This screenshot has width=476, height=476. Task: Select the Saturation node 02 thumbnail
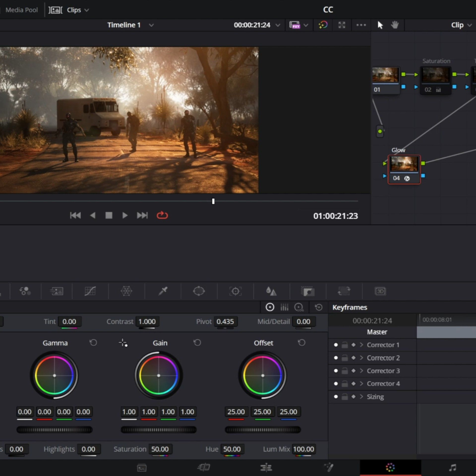435,75
